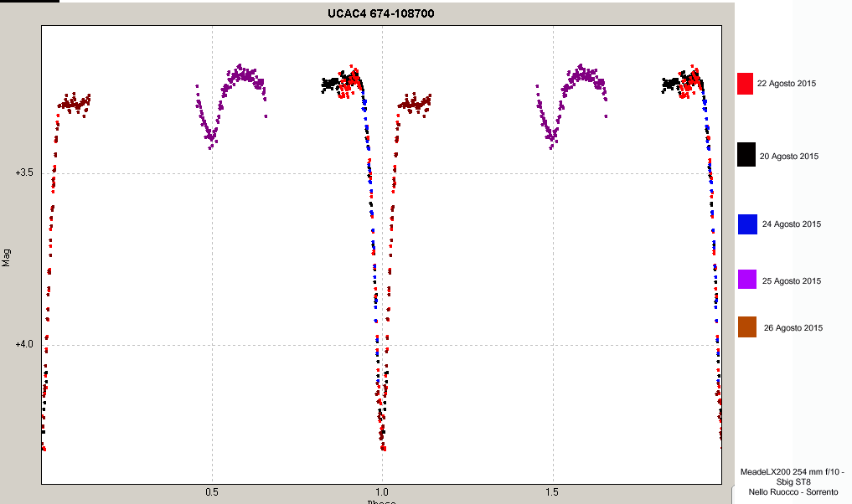
Task: Click the black 20 Agosto 2015 swatch
Action: coord(746,155)
